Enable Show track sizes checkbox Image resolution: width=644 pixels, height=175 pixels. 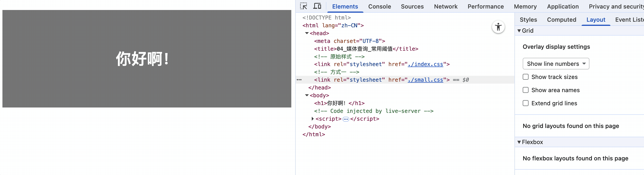pos(525,77)
